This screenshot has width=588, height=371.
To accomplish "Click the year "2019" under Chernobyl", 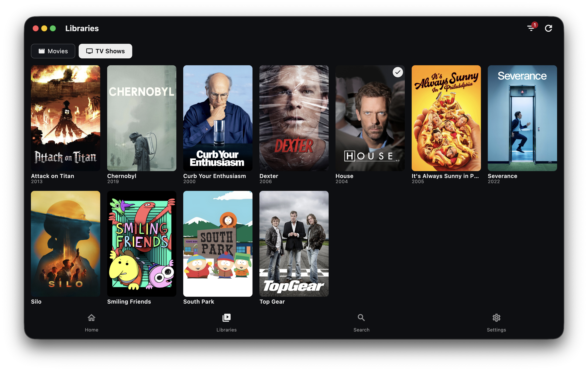I will [x=113, y=182].
